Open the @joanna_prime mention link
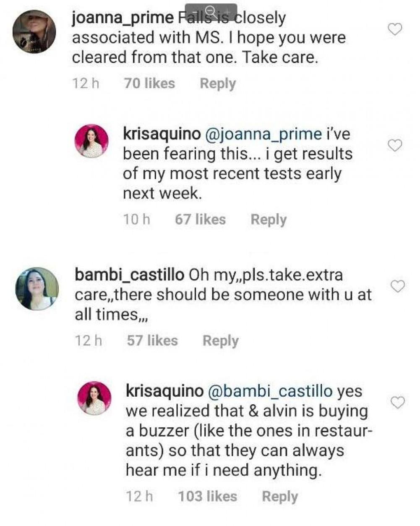 [263, 134]
